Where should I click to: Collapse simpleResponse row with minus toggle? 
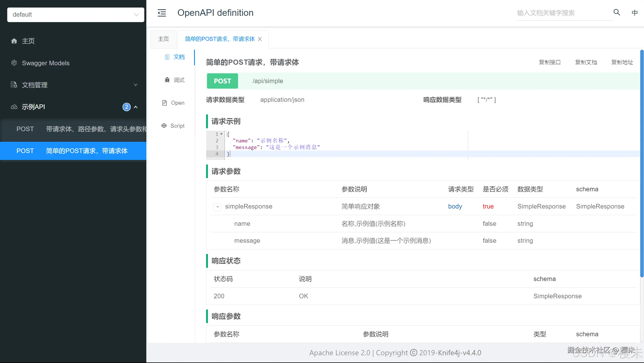coord(217,207)
